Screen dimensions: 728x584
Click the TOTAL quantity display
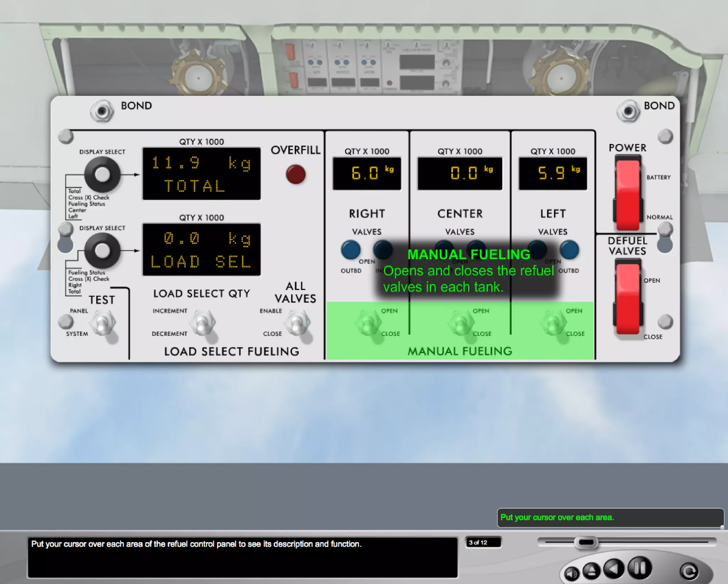pos(202,174)
